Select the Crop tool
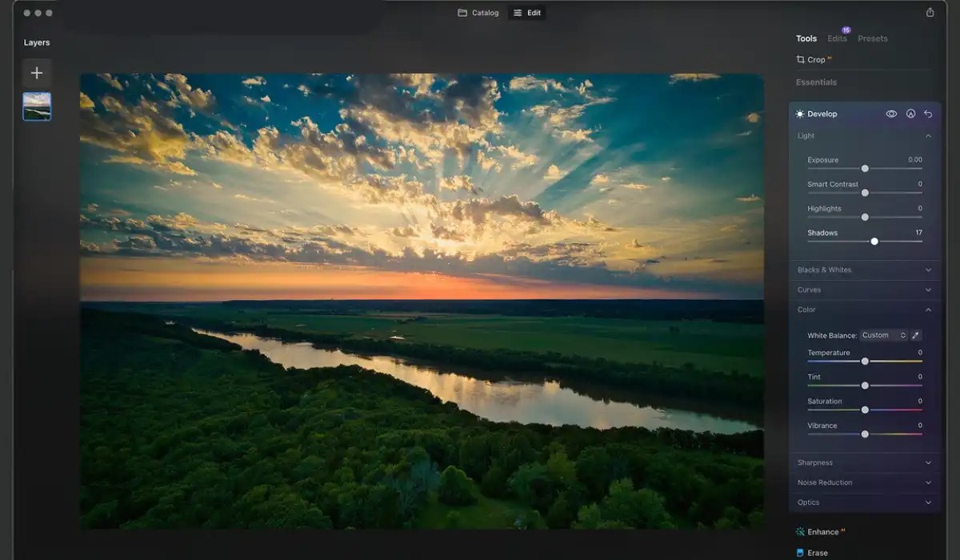Image resolution: width=960 pixels, height=560 pixels. 814,59
